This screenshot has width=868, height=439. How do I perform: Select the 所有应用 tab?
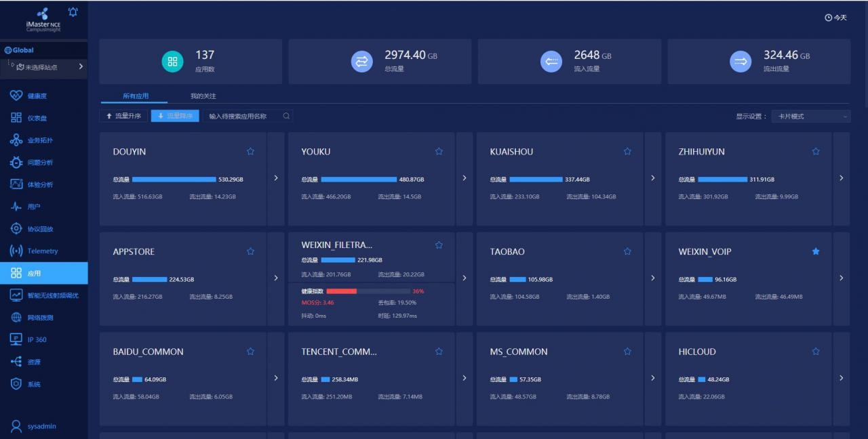pos(135,96)
